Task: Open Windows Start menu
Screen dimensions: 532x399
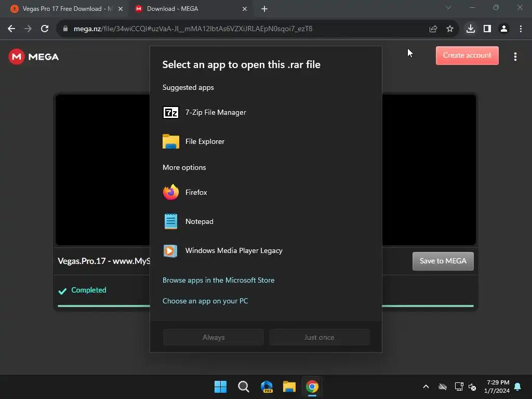Action: pos(220,387)
